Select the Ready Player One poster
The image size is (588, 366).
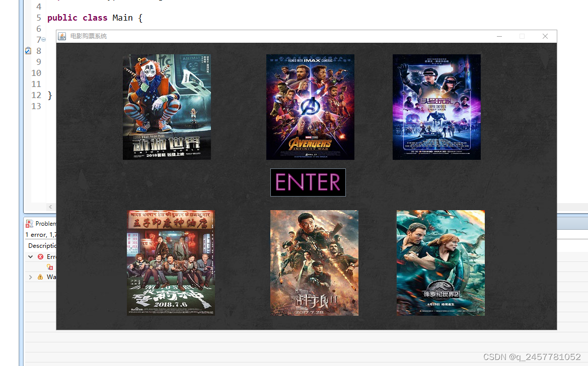(436, 107)
